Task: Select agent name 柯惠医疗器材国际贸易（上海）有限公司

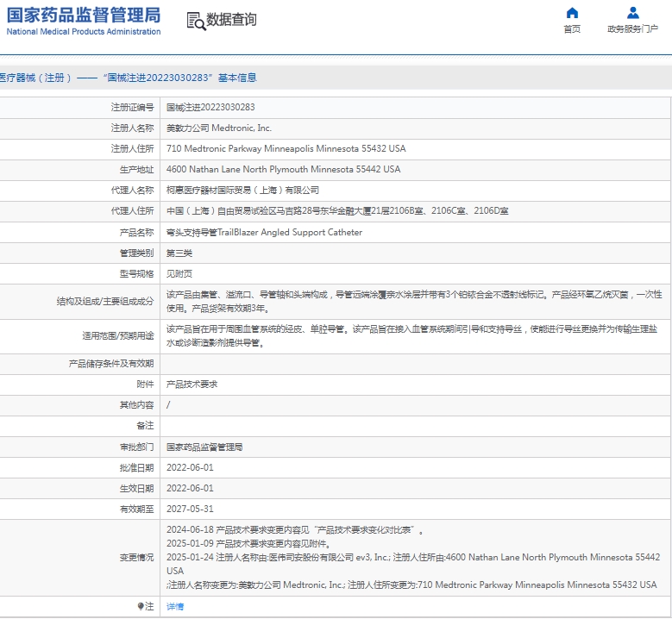Action: [x=242, y=190]
